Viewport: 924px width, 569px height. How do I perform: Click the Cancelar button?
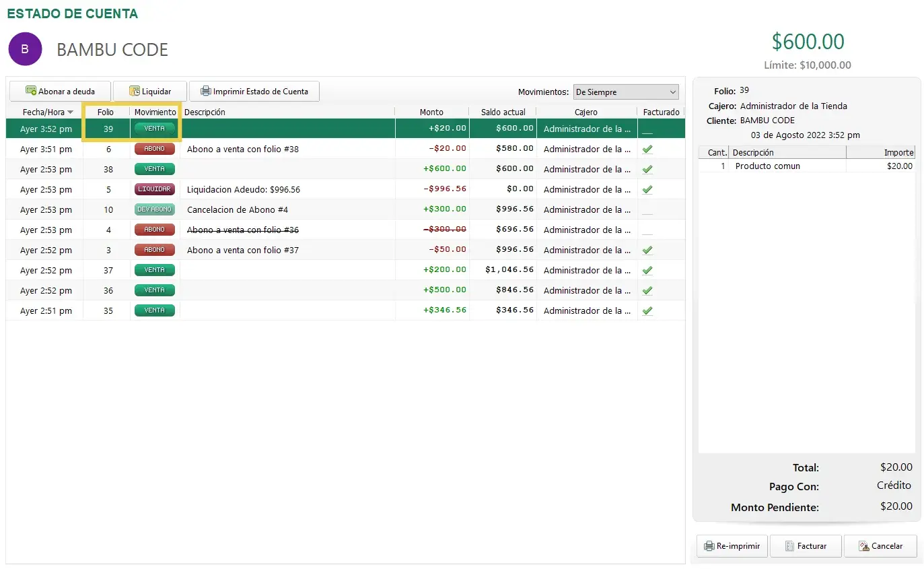click(880, 546)
